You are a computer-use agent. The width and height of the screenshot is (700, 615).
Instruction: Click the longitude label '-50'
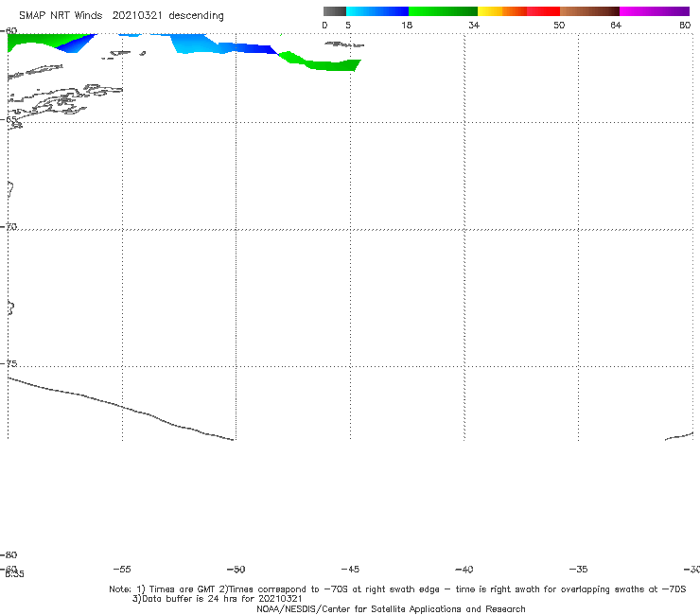point(236,569)
